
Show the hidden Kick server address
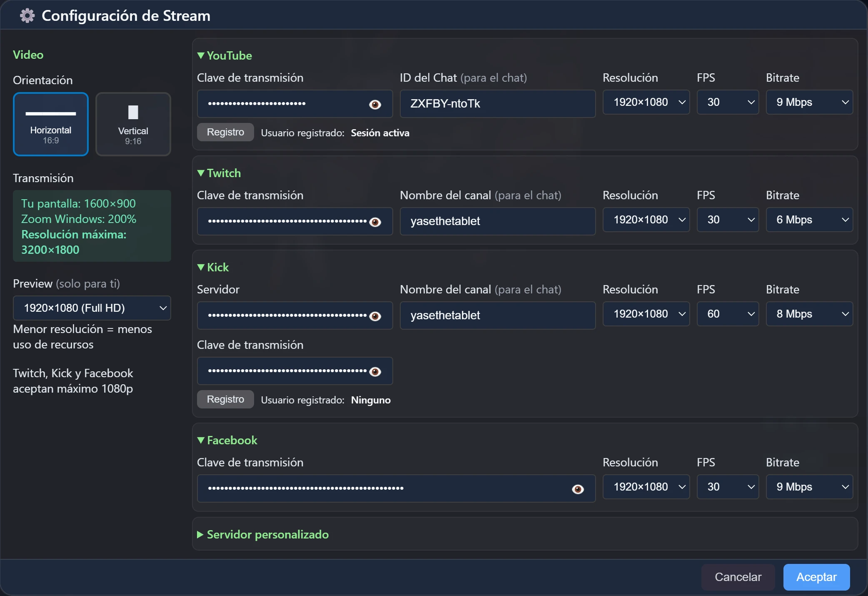click(374, 316)
